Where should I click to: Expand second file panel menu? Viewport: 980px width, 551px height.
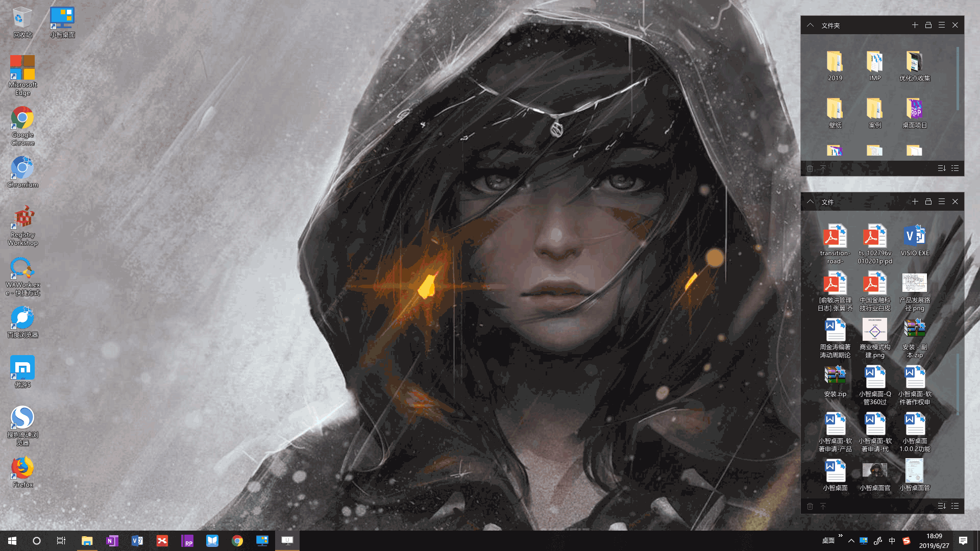[942, 202]
